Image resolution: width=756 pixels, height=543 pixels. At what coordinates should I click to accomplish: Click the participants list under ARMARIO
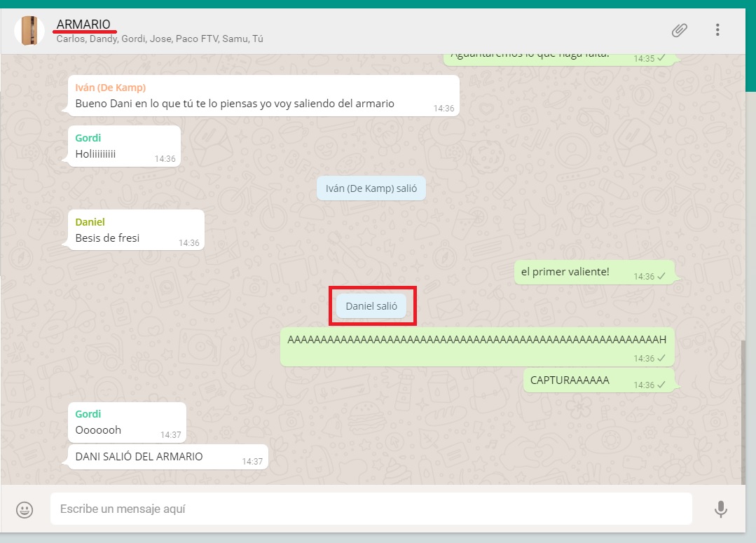click(159, 39)
